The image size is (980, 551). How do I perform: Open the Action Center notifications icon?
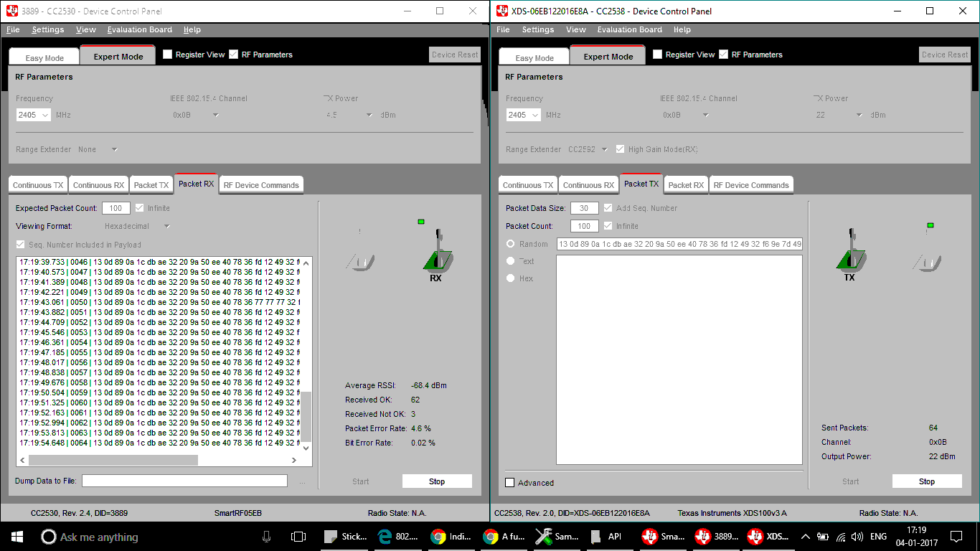click(956, 537)
